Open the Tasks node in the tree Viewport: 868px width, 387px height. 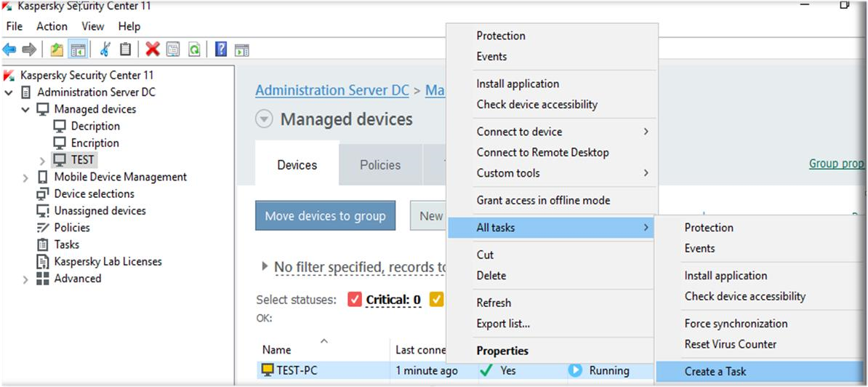click(x=66, y=244)
